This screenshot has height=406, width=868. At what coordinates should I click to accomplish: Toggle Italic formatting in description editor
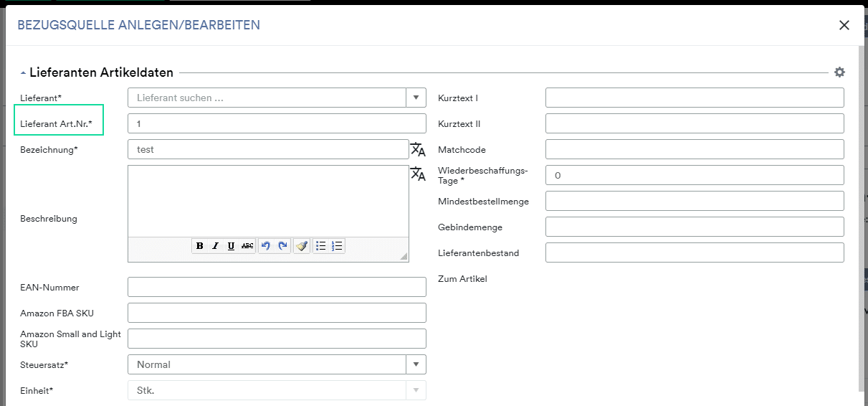[215, 246]
